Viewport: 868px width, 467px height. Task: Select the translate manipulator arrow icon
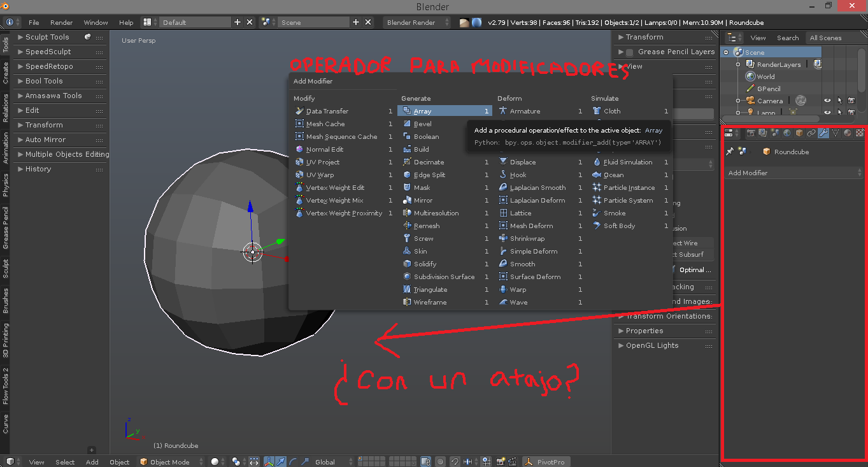tap(280, 462)
